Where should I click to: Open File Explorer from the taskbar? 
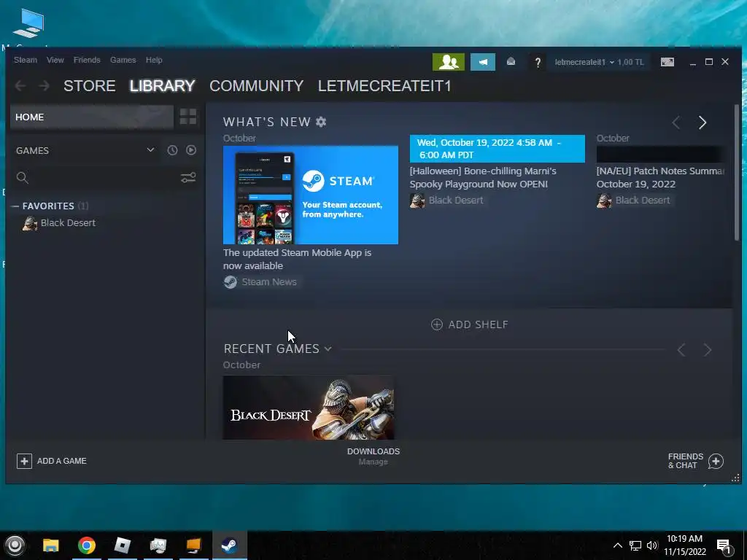(51, 545)
